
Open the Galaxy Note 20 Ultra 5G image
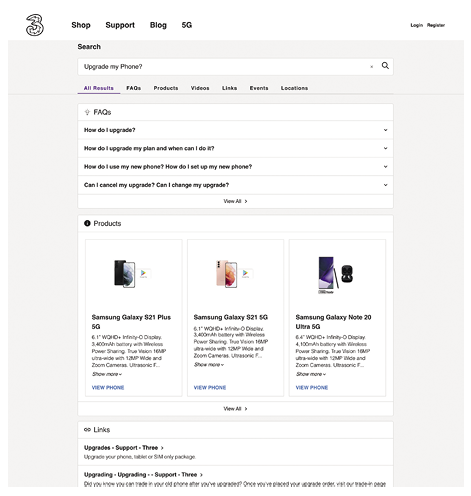point(336,275)
